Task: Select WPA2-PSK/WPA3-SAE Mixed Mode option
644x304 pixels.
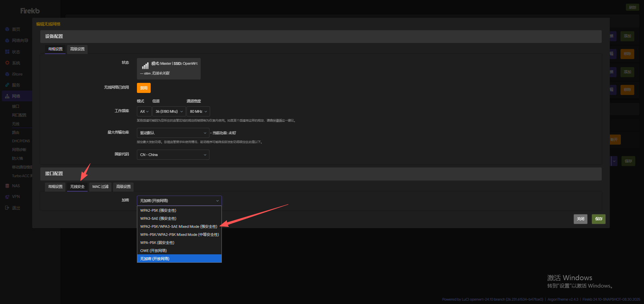Action: click(179, 226)
